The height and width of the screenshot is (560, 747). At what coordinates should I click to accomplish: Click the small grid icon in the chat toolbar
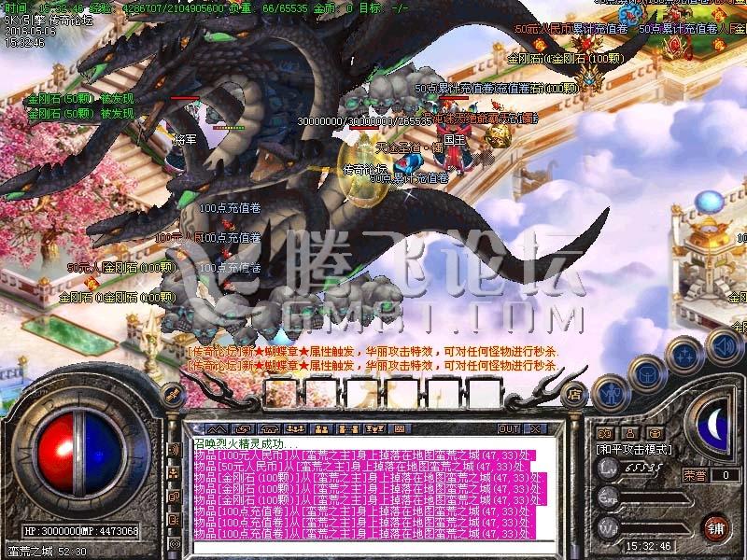(x=400, y=429)
